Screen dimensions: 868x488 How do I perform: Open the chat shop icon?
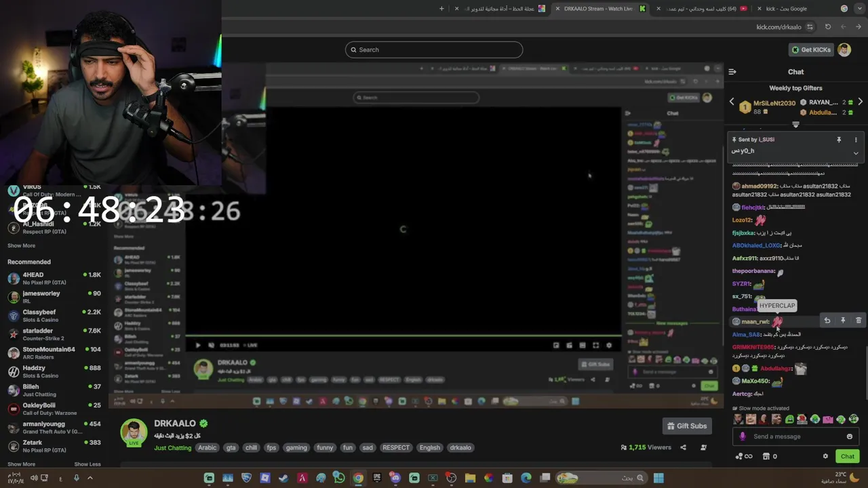point(766,456)
